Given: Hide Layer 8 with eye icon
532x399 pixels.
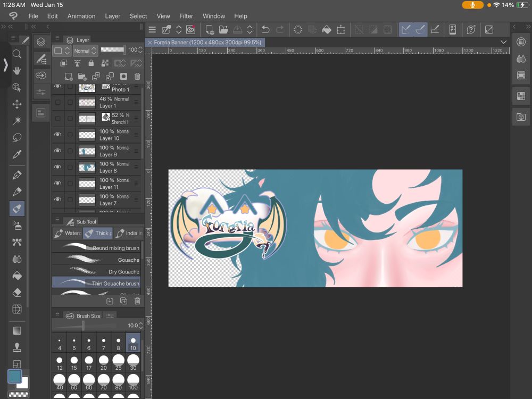Looking at the screenshot, I should point(57,167).
